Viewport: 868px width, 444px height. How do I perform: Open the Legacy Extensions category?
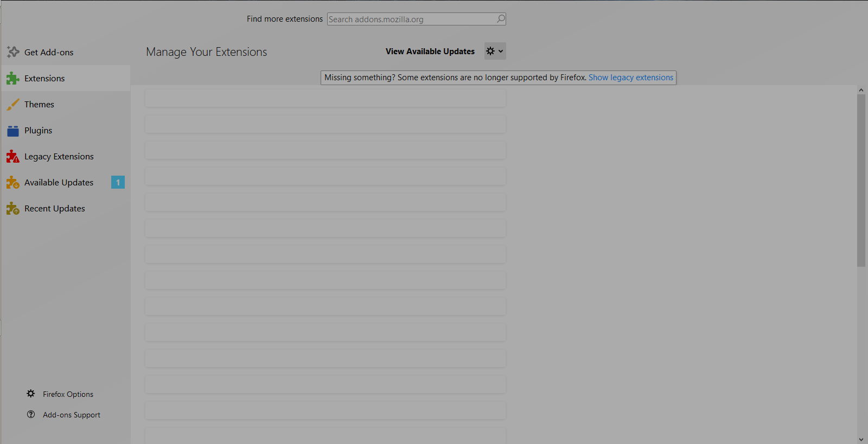pos(65,156)
